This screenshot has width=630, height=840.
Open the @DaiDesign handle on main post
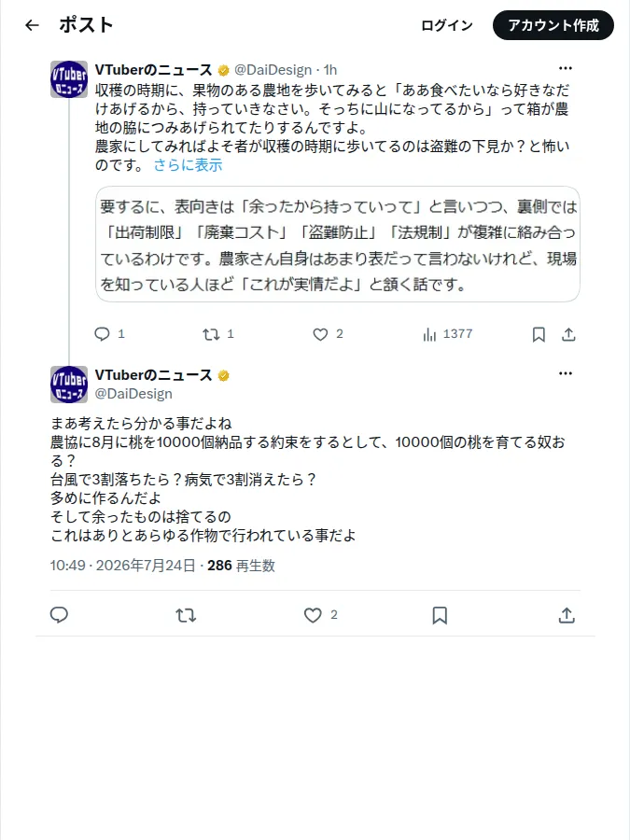133,394
